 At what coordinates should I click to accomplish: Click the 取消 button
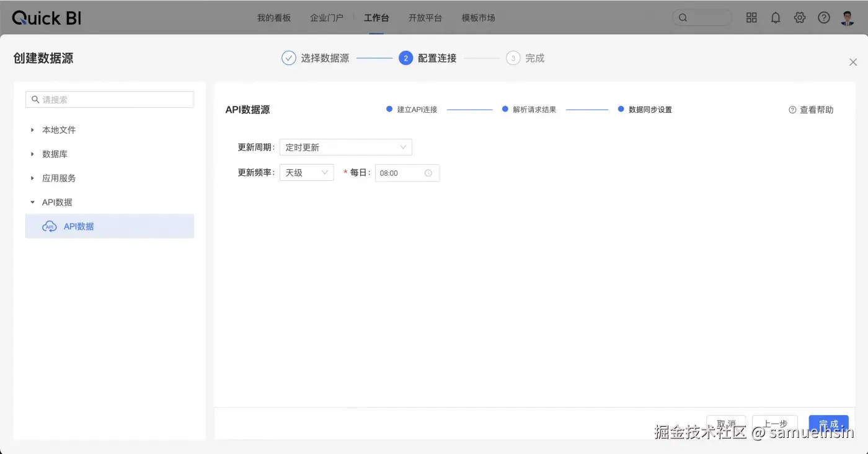(726, 424)
